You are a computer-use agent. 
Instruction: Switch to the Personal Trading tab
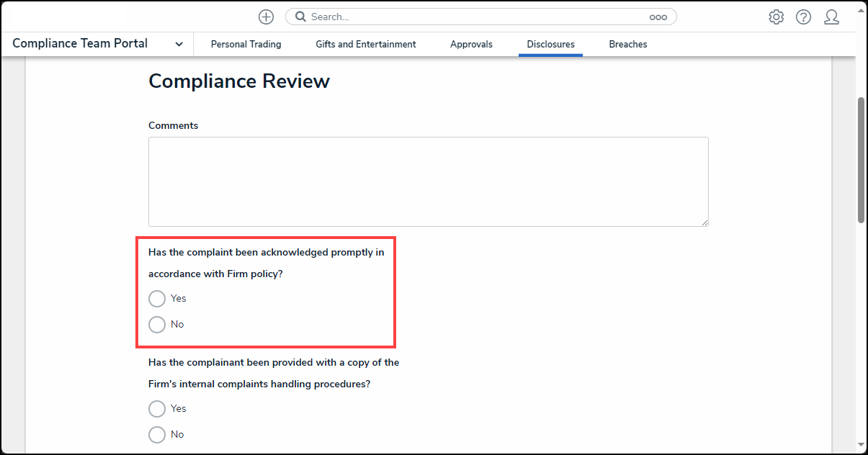(246, 45)
